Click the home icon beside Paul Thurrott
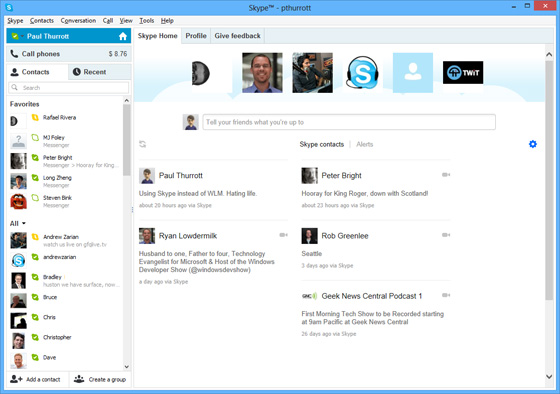The width and height of the screenshot is (560, 394). 123,36
